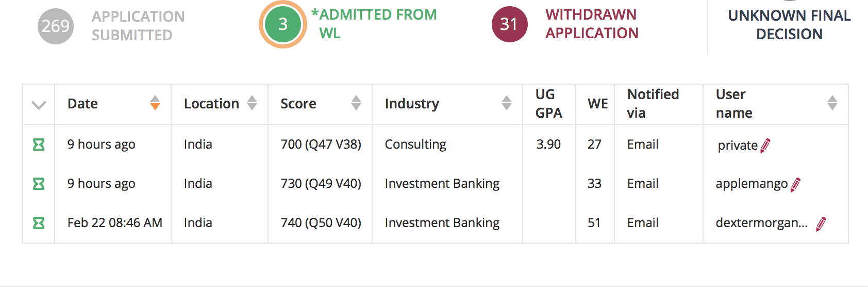
Task: Click the pencil icon next to private
Action: point(765,146)
